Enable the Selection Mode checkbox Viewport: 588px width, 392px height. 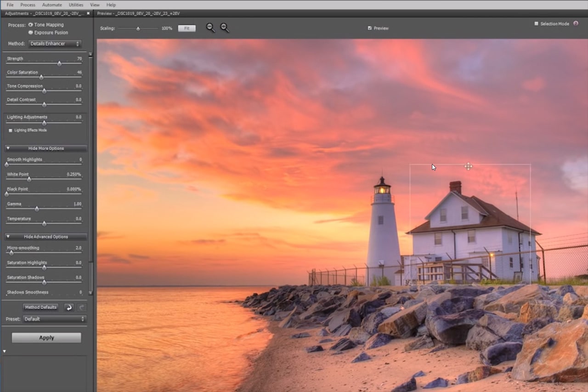click(x=536, y=23)
